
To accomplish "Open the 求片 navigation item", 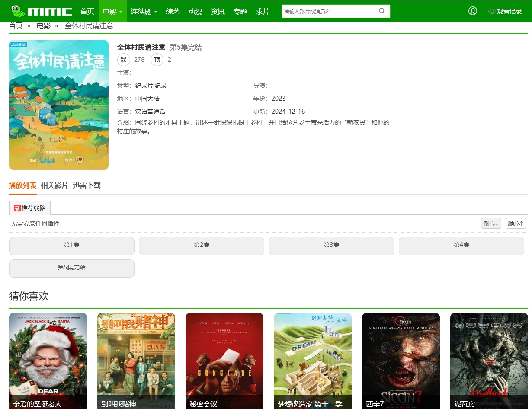I will [263, 11].
